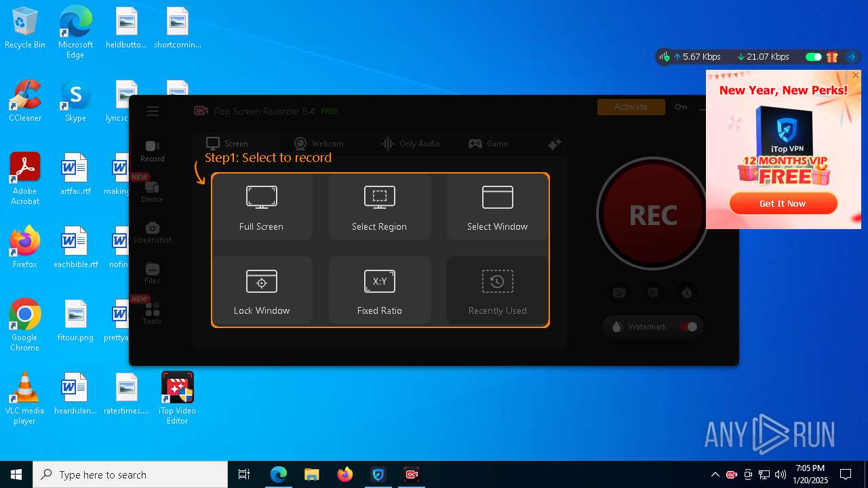Close the iTop VPN ad popup
Screen dimensions: 868x488
[x=856, y=75]
